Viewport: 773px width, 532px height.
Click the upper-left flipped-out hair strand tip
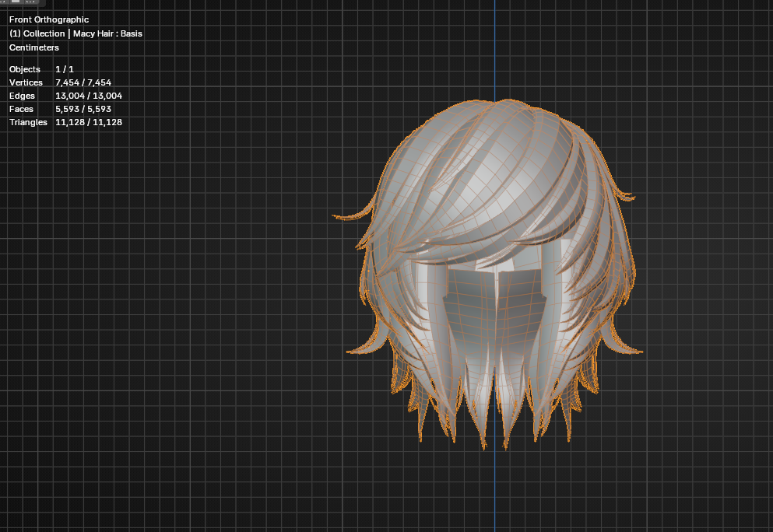coord(336,216)
